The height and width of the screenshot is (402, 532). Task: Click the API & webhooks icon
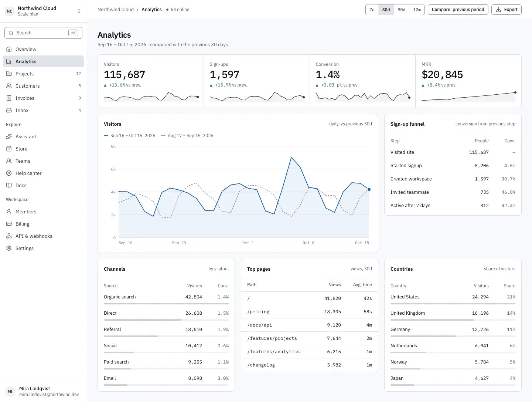(x=9, y=236)
